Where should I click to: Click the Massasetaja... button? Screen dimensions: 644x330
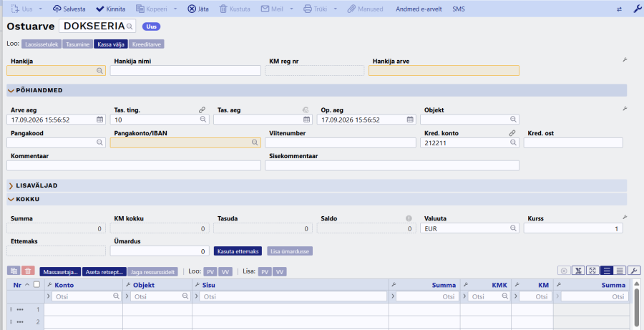point(60,271)
